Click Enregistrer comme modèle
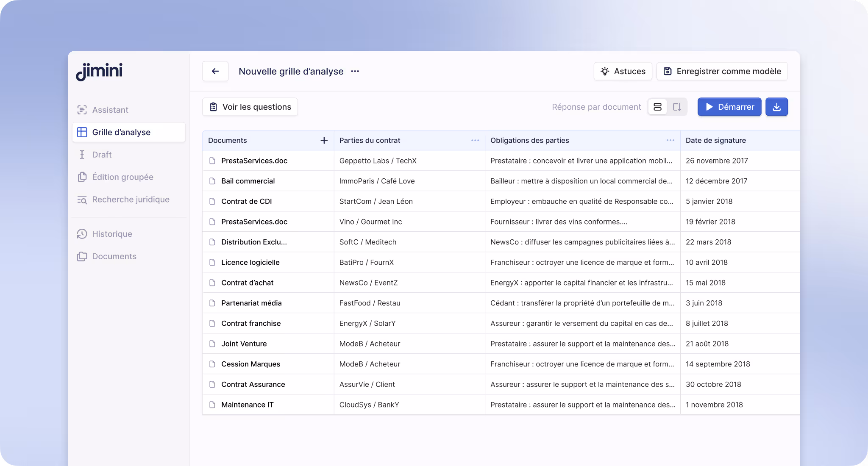The image size is (868, 466). [722, 71]
